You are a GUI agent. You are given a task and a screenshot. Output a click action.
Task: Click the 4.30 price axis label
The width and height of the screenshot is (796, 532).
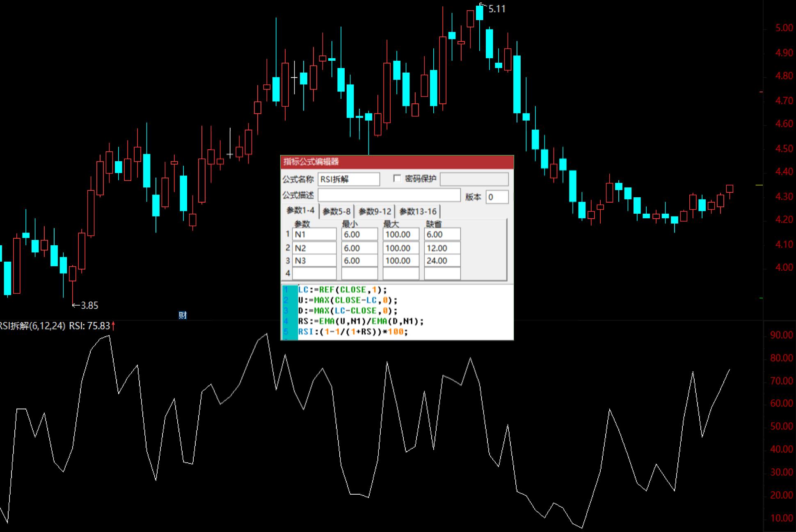pos(784,197)
